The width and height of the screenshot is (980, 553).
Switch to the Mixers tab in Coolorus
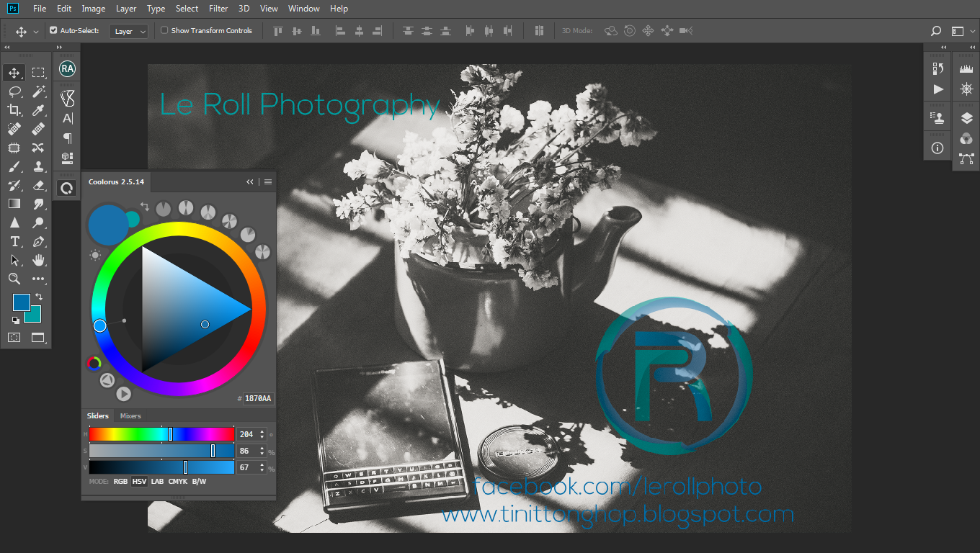point(130,416)
